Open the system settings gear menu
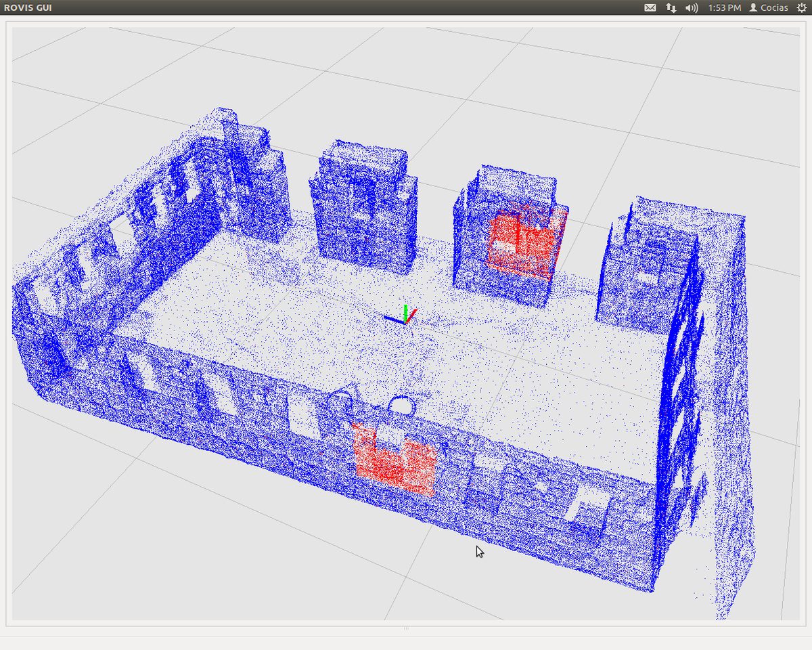 (801, 7)
